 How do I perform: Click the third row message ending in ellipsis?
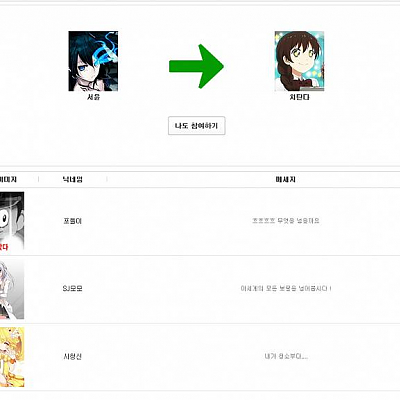pos(286,356)
